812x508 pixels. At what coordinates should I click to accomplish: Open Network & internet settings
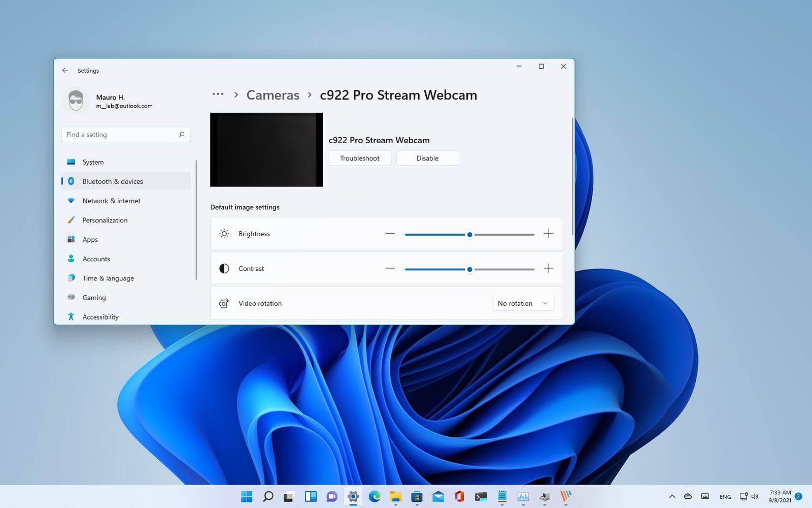(112, 201)
